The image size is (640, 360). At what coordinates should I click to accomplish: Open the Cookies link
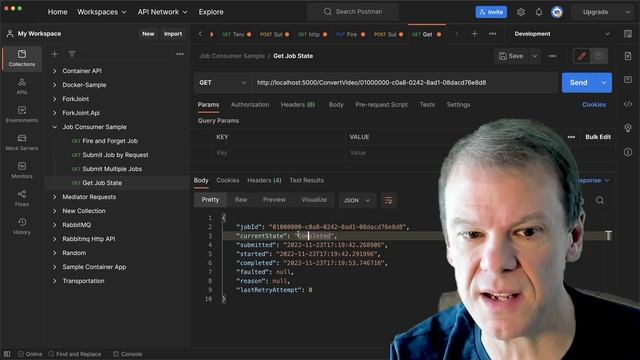[594, 104]
